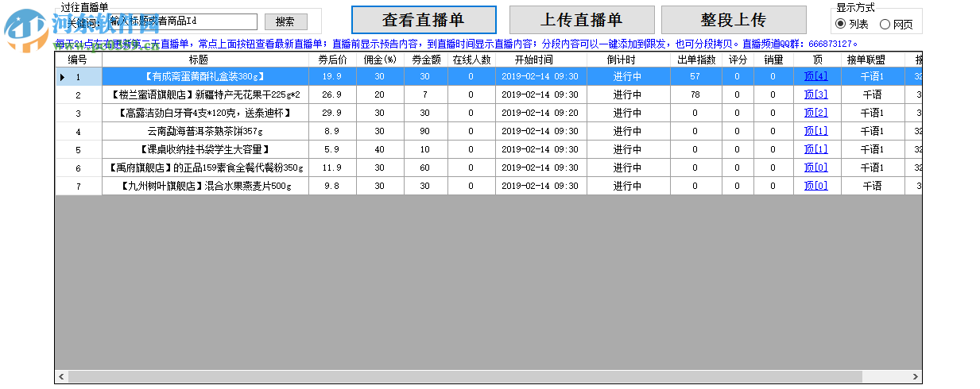Click the price cell 8.9
The width and height of the screenshot is (980, 389).
click(332, 131)
